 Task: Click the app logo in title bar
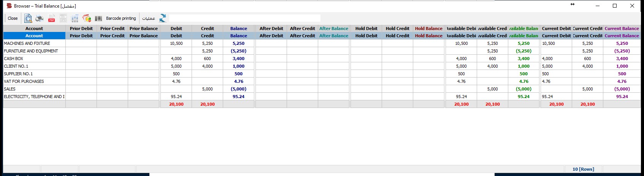pos(9,6)
